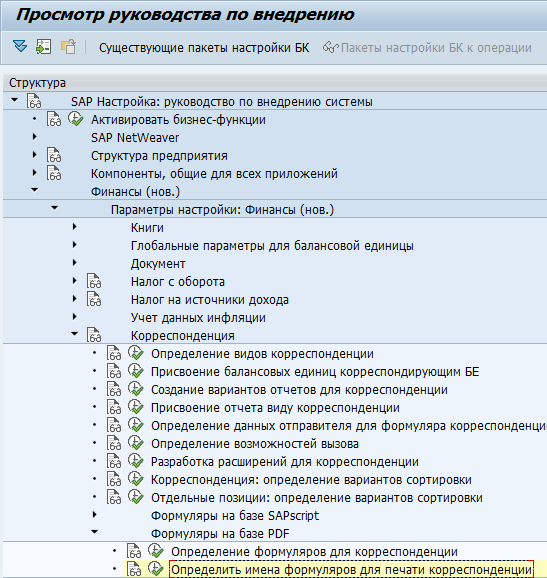Expand the Книги tree node
This screenshot has height=578, width=547.
(x=74, y=227)
